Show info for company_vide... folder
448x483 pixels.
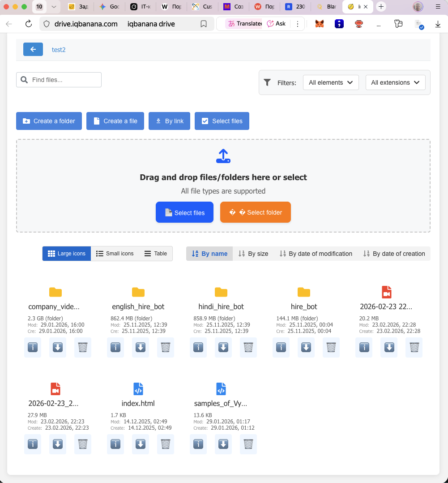tap(33, 348)
